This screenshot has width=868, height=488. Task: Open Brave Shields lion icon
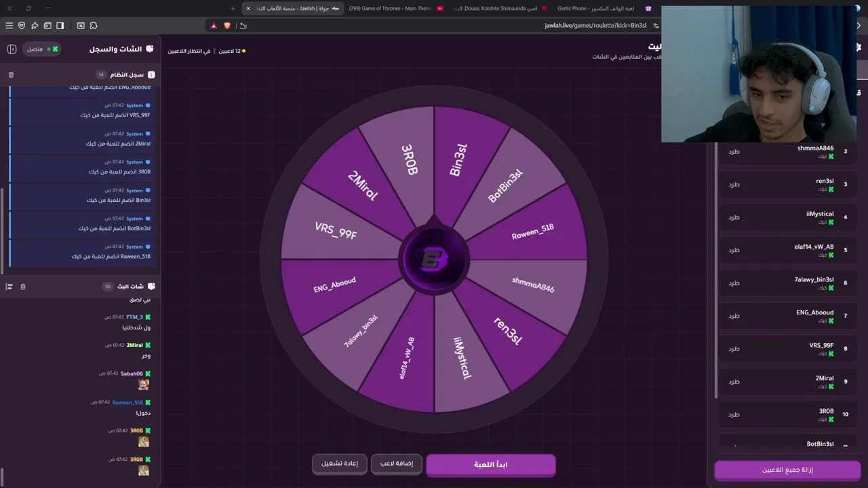[x=227, y=26]
